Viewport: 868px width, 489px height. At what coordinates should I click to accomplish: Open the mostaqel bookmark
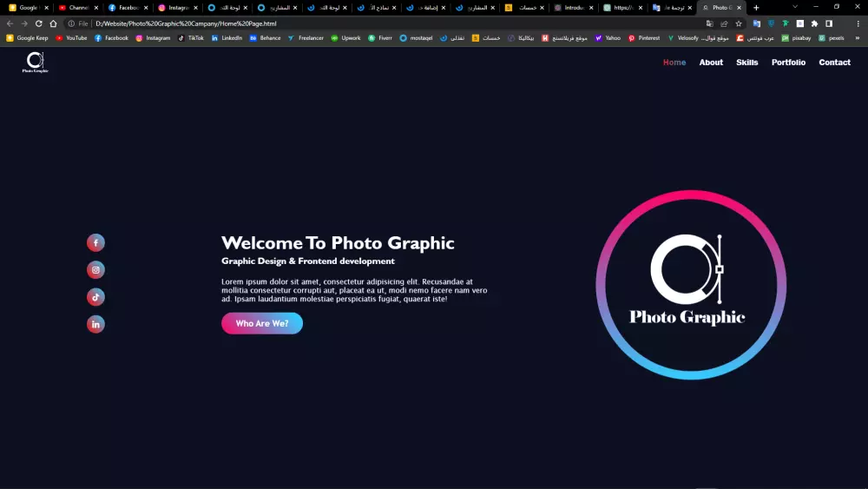click(416, 38)
